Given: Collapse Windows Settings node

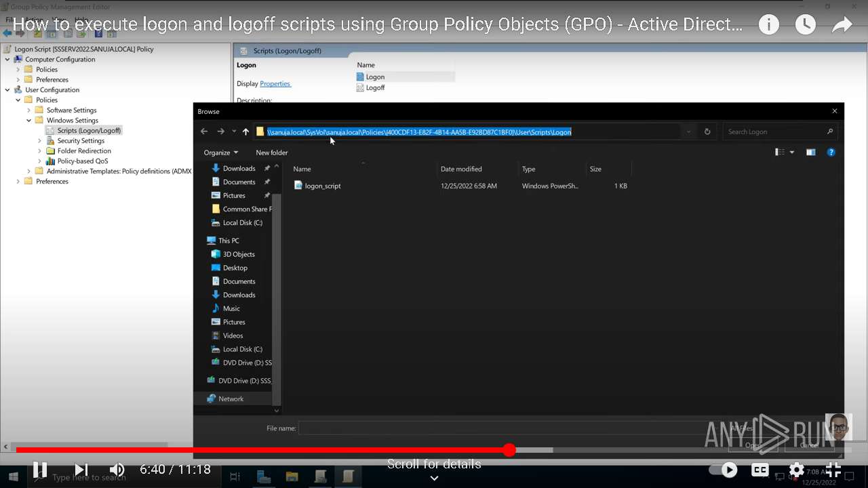Looking at the screenshot, I should [29, 120].
